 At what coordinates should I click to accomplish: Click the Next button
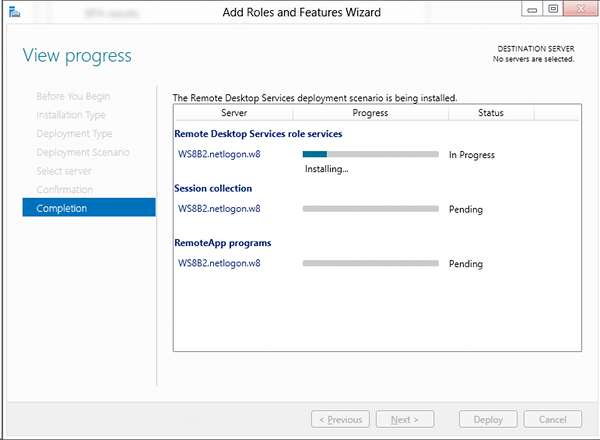[411, 419]
